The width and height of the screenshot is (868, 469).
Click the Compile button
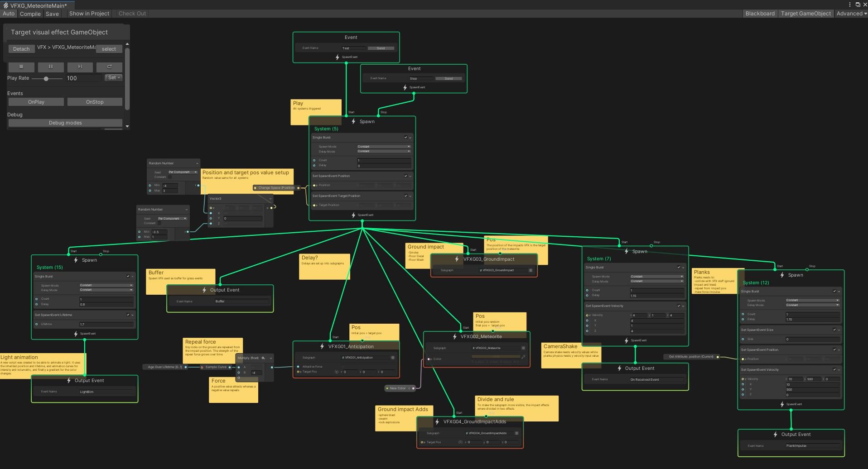click(30, 14)
